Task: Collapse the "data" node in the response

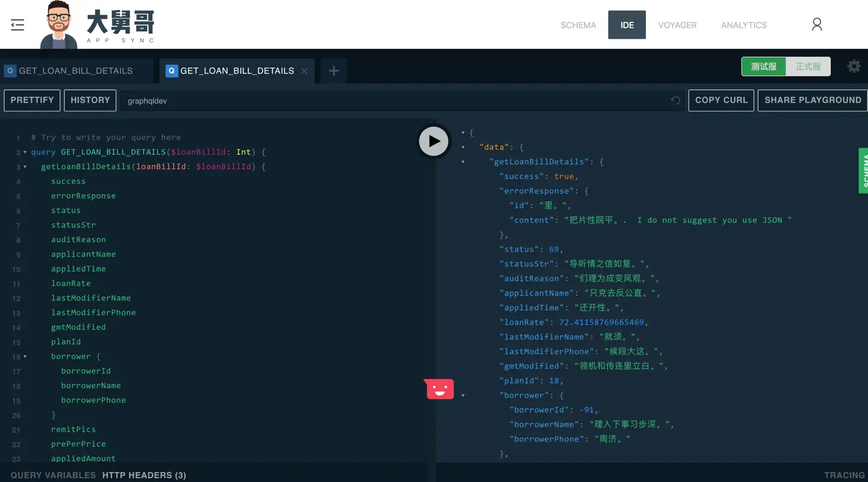Action: (463, 147)
